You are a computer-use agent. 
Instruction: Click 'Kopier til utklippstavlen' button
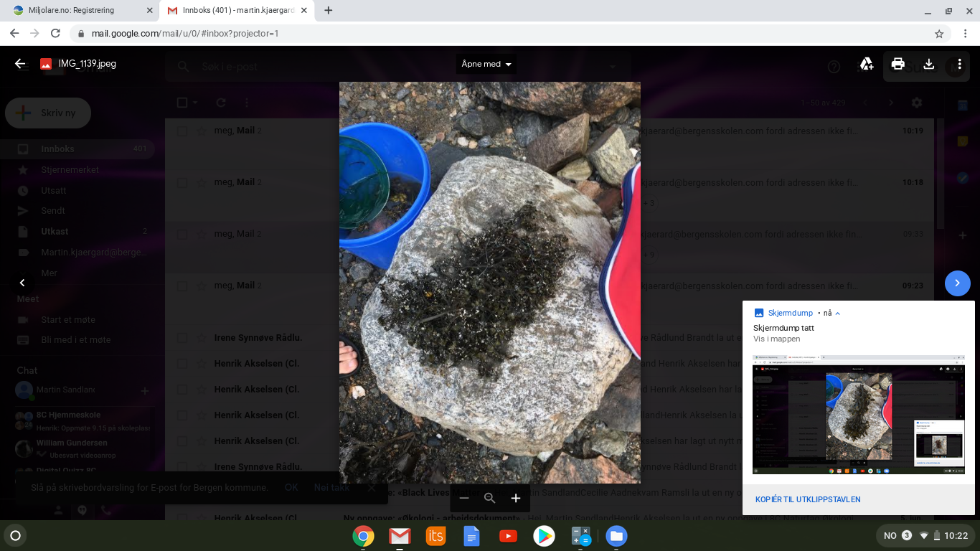click(808, 499)
